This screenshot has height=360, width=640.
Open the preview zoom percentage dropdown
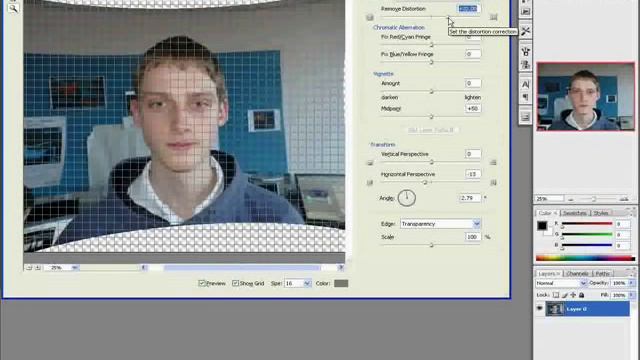tap(61, 268)
